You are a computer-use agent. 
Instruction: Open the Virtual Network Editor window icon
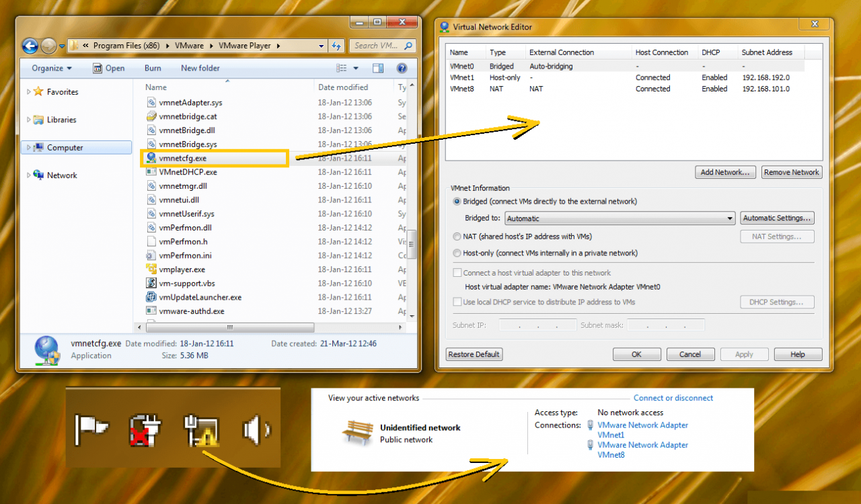point(444,27)
